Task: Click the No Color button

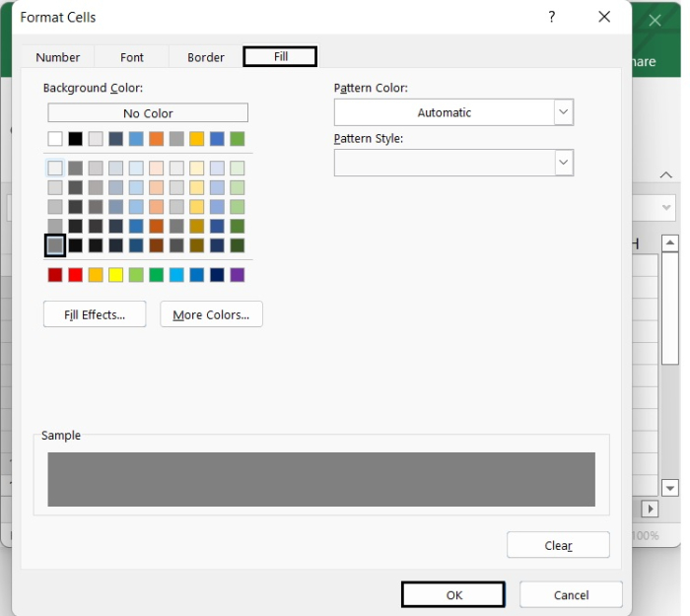Action: point(148,113)
